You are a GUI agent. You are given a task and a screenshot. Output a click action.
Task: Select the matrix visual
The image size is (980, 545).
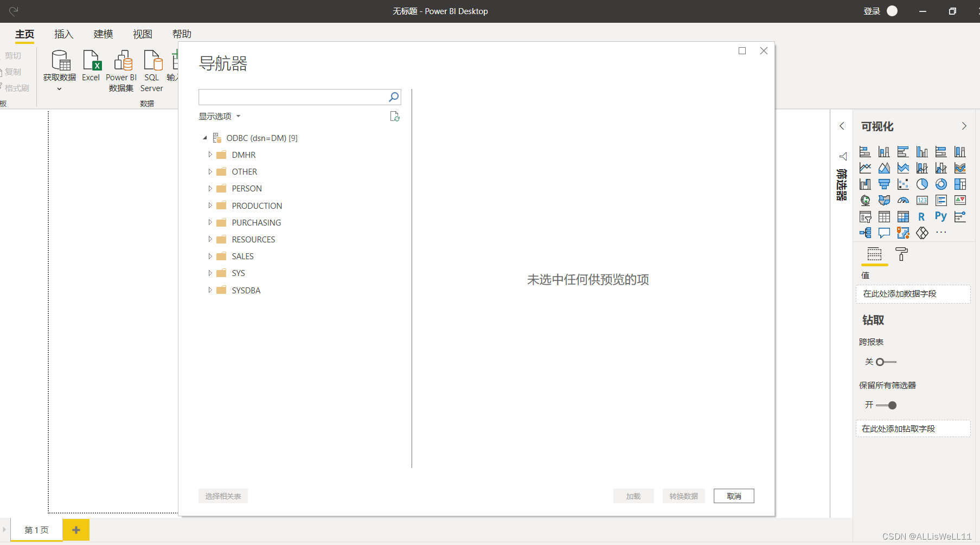point(903,217)
